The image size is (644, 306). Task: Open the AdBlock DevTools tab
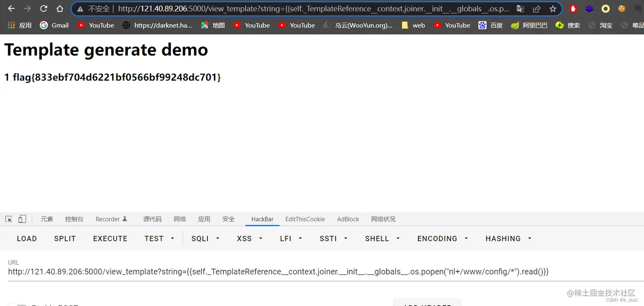[348, 219]
